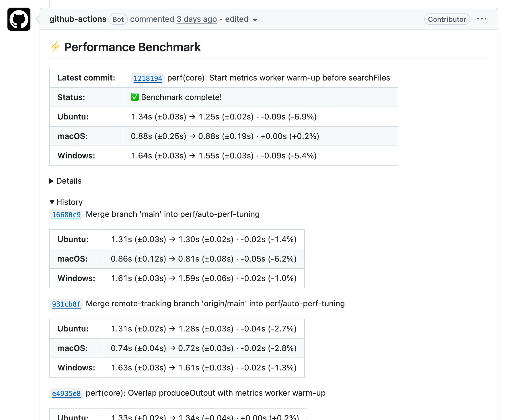Click the Performance Benchmark heading
This screenshot has height=420, width=507.
coord(132,47)
